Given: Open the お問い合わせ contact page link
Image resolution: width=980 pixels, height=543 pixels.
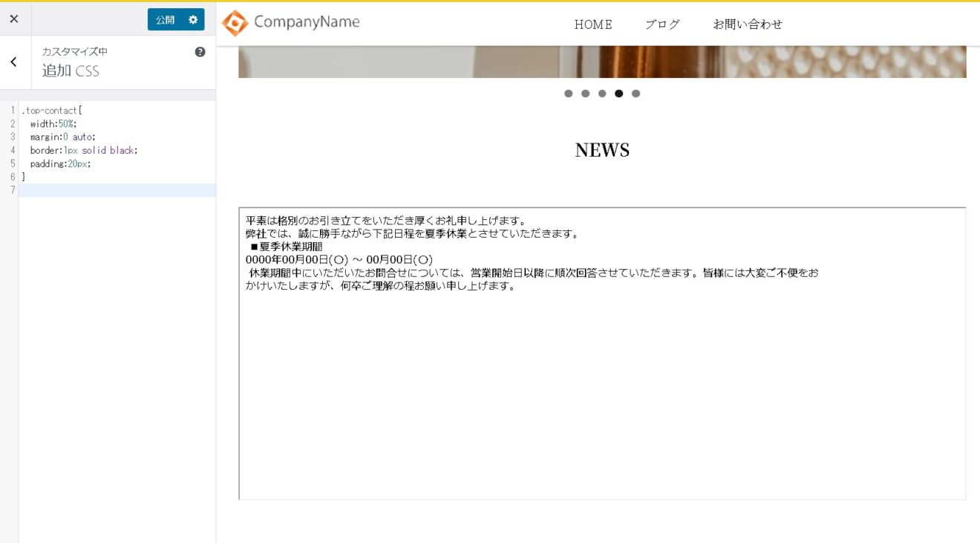Looking at the screenshot, I should 748,24.
